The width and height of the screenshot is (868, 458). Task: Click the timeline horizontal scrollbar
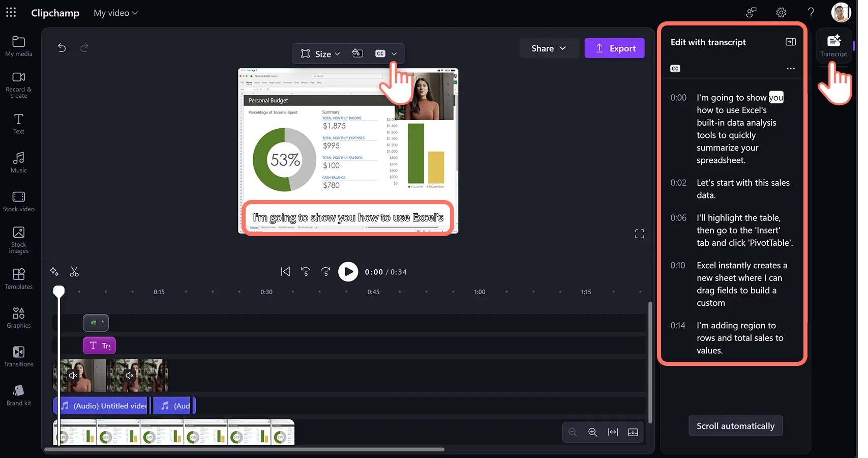[x=245, y=449]
